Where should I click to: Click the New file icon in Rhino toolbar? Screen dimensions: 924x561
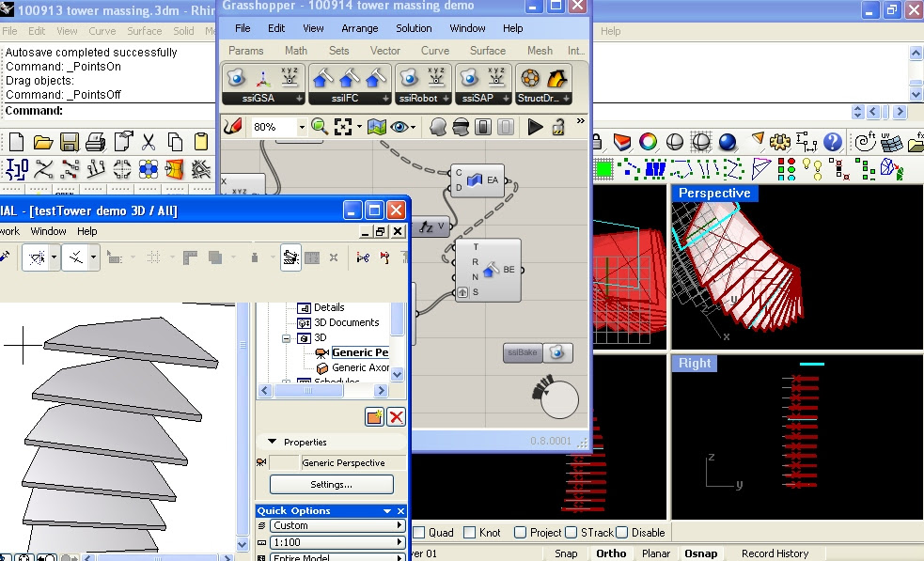(x=17, y=142)
